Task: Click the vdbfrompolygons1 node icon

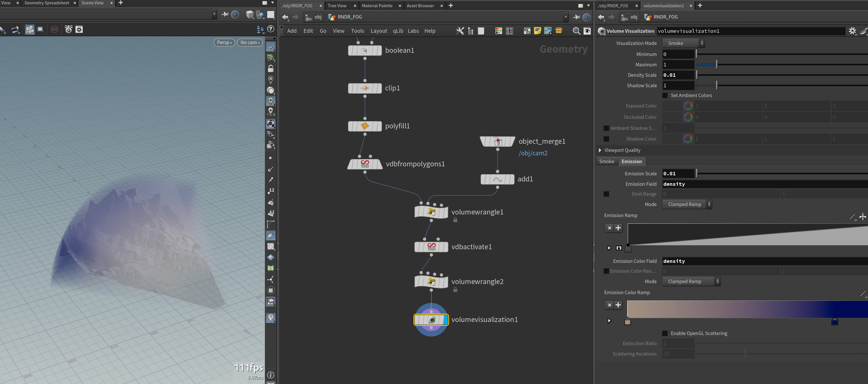Action: pyautogui.click(x=365, y=164)
